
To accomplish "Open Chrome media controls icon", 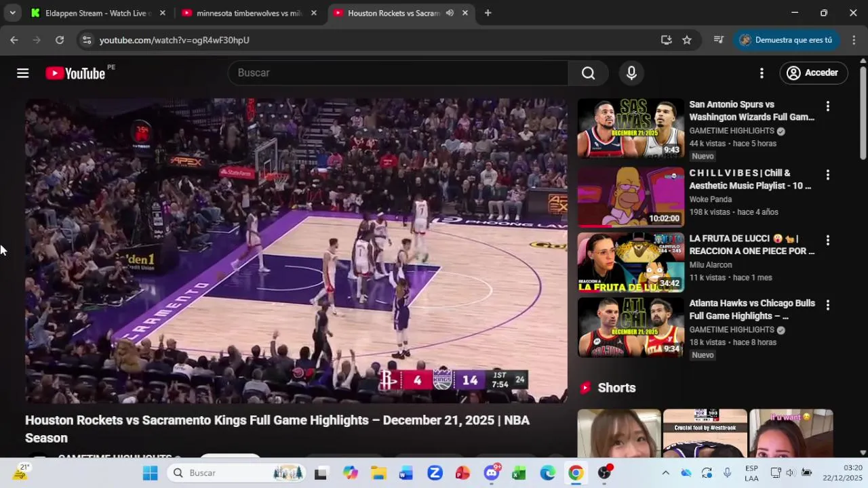I will (719, 40).
